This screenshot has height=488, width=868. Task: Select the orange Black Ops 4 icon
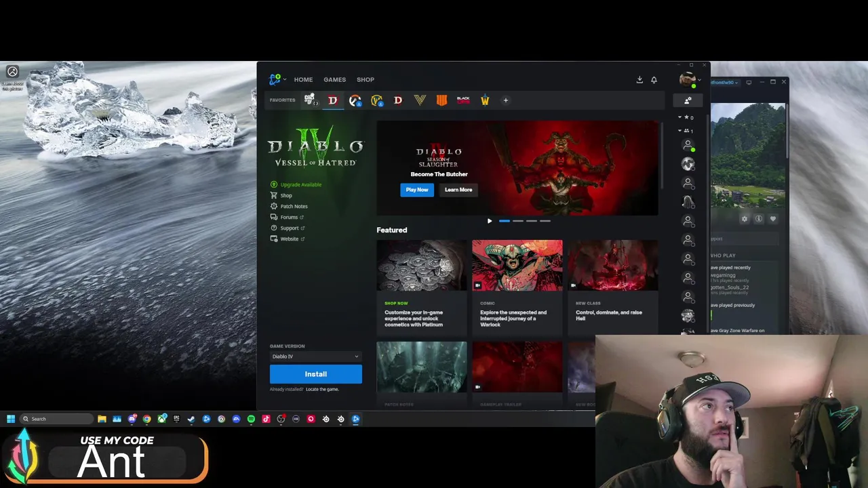click(441, 100)
